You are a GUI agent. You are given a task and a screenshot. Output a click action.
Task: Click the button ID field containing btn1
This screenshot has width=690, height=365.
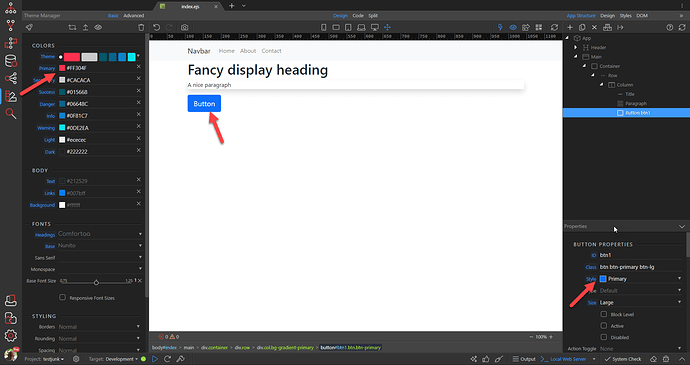[x=641, y=255]
